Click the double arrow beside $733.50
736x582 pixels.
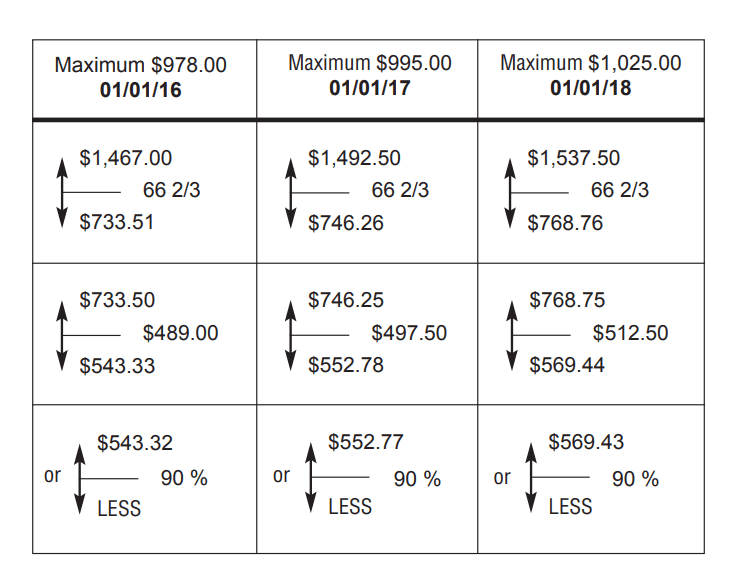(62, 333)
